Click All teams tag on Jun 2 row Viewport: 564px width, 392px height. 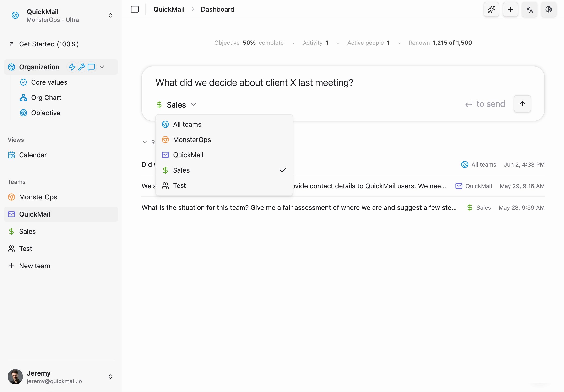pos(478,164)
